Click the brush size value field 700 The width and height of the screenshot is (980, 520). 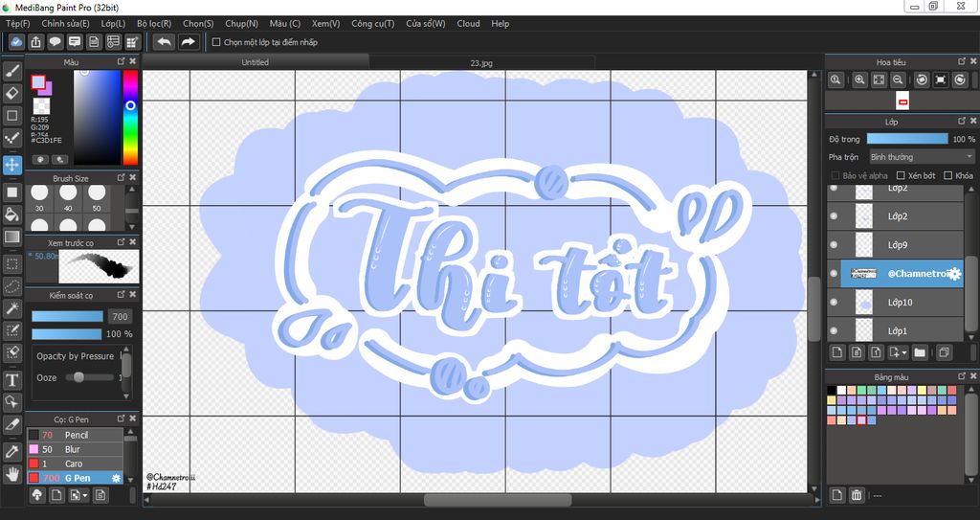(120, 317)
